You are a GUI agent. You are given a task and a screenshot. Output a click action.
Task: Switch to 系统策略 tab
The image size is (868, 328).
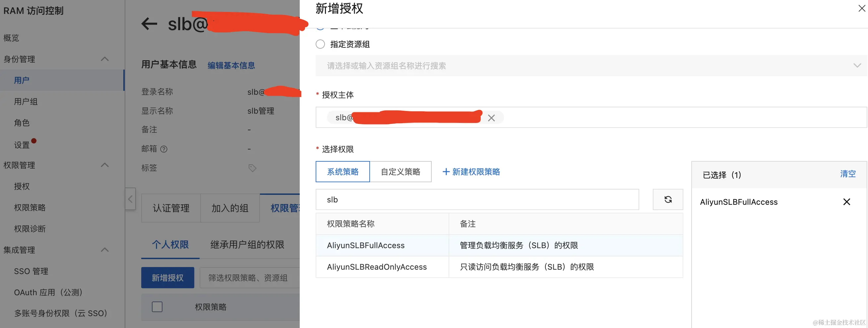point(343,172)
